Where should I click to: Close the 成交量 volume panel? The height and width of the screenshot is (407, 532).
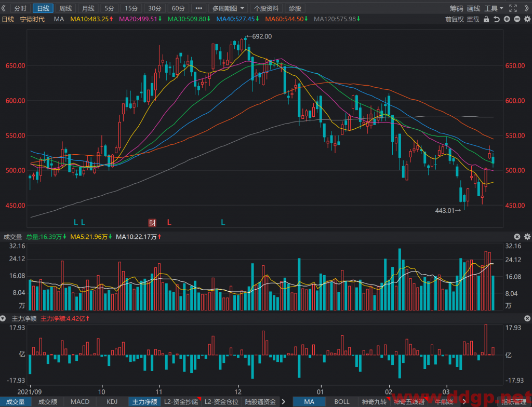[x=517, y=237]
